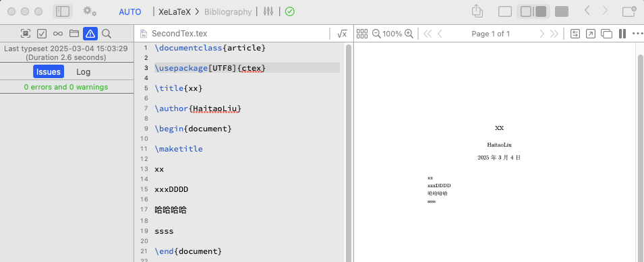The height and width of the screenshot is (262, 644).
Task: Click on the \usepackage[UTF8]{ctex} line
Action: point(210,68)
